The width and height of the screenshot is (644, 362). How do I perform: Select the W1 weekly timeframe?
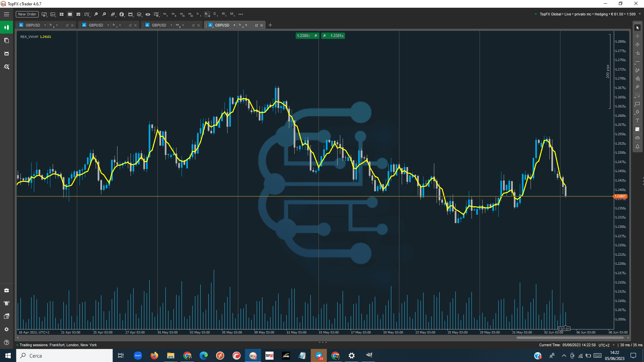coord(224,14)
